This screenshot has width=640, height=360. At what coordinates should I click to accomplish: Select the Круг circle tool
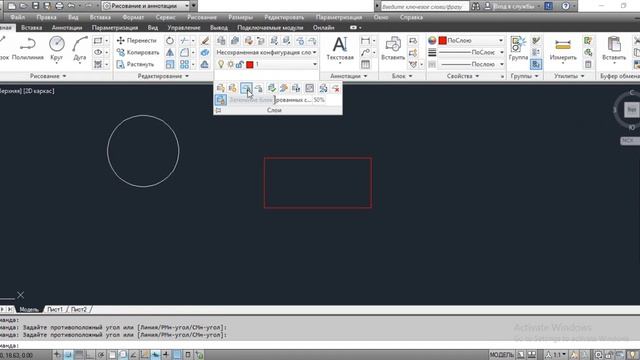pyautogui.click(x=57, y=49)
